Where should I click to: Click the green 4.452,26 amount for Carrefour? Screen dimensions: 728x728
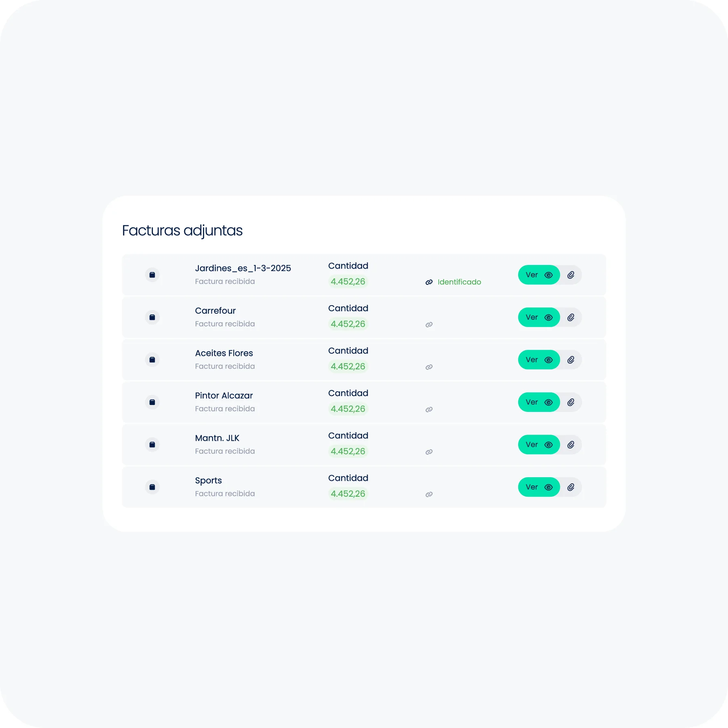click(x=348, y=324)
